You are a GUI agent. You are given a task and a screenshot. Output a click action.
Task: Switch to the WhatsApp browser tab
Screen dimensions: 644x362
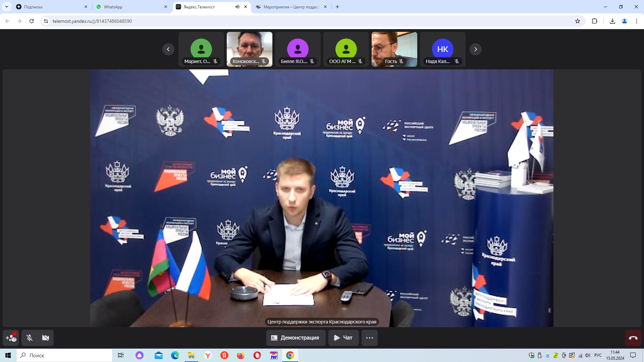[x=132, y=7]
